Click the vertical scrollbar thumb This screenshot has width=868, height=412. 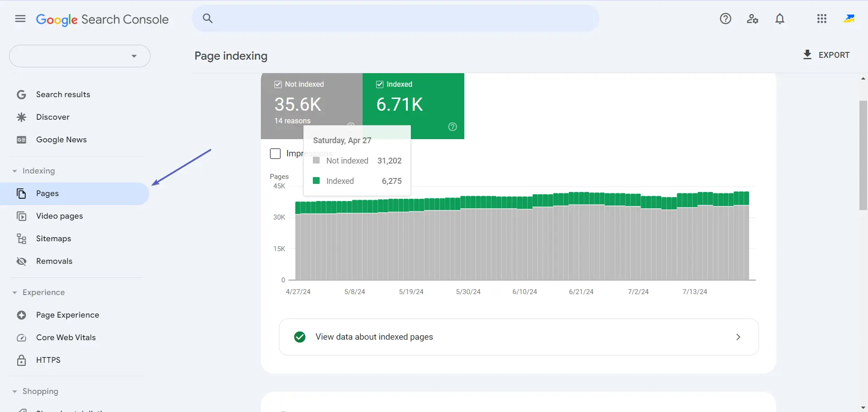click(x=863, y=155)
